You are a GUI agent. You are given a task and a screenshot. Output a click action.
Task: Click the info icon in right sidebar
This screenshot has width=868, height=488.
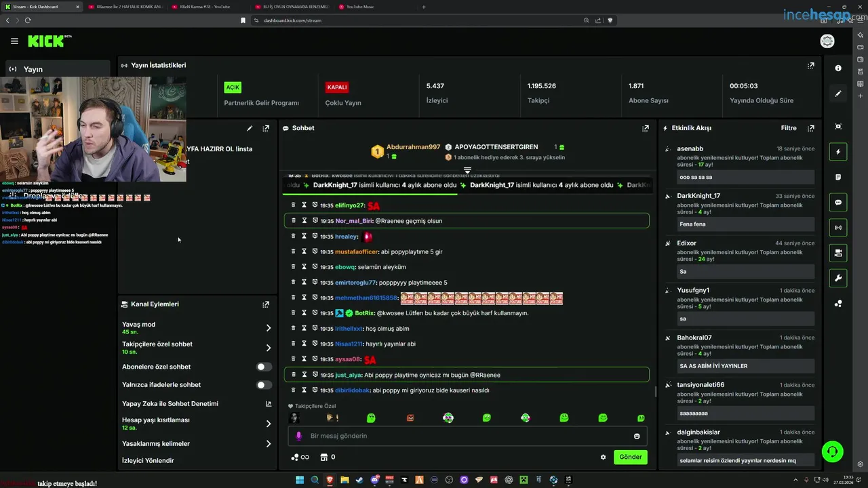coord(838,68)
